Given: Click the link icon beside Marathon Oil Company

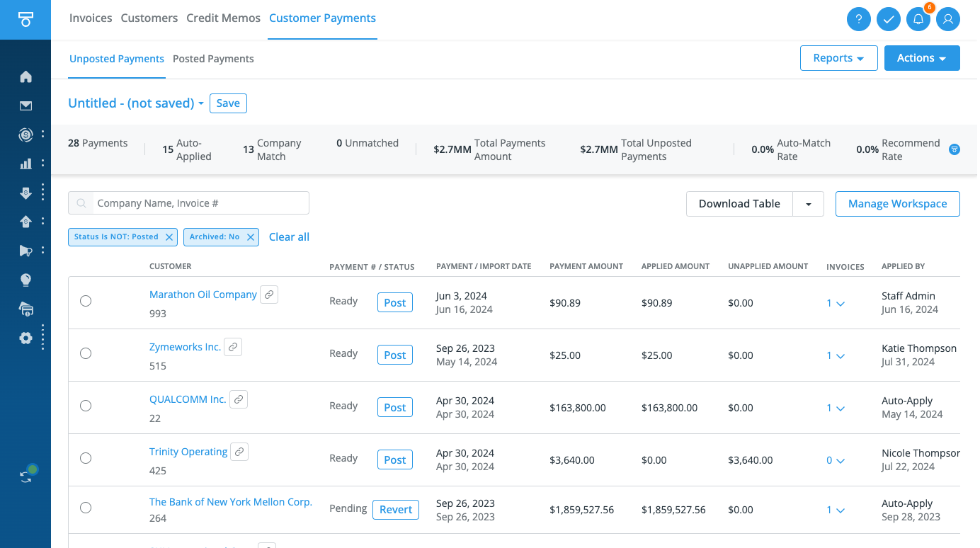Looking at the screenshot, I should tap(269, 295).
